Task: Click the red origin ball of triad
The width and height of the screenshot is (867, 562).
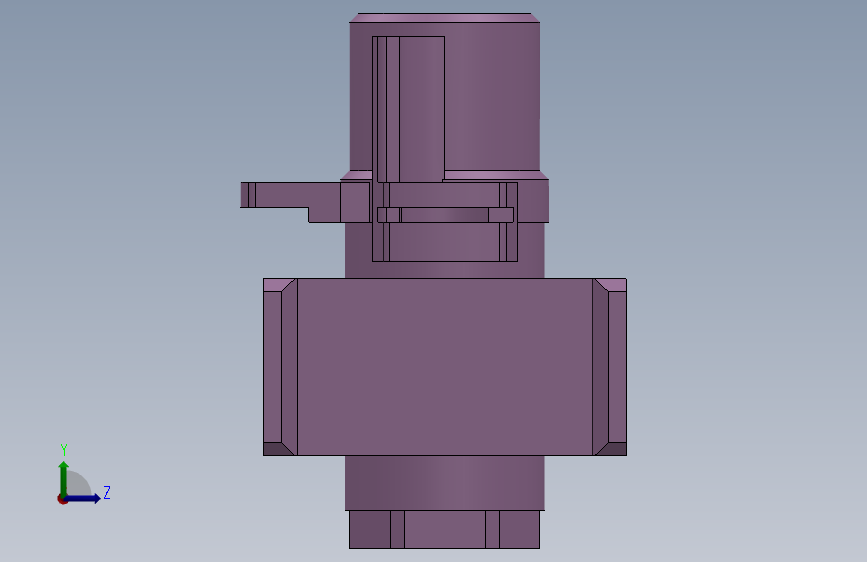Action: tap(62, 499)
